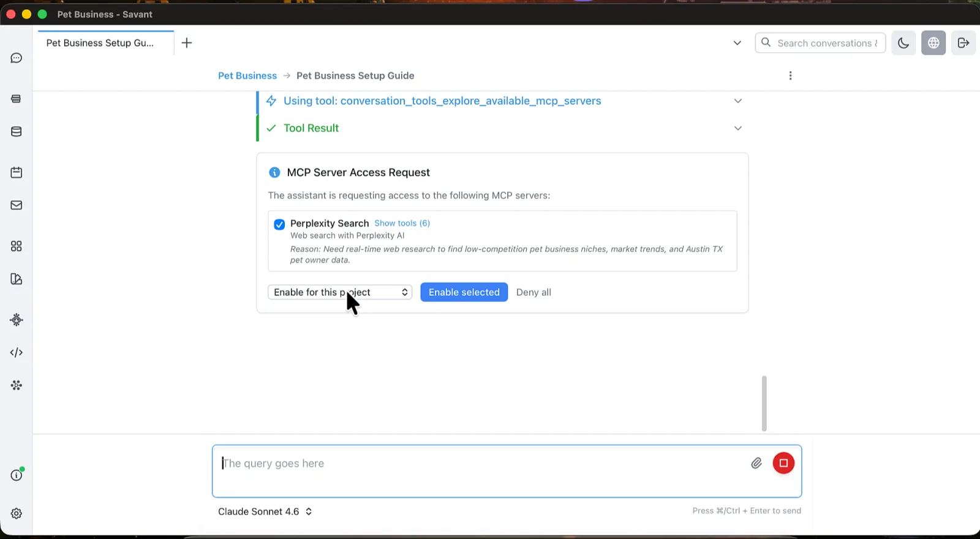Open the chat conversations sidebar icon
The width and height of the screenshot is (980, 539).
pos(17,58)
